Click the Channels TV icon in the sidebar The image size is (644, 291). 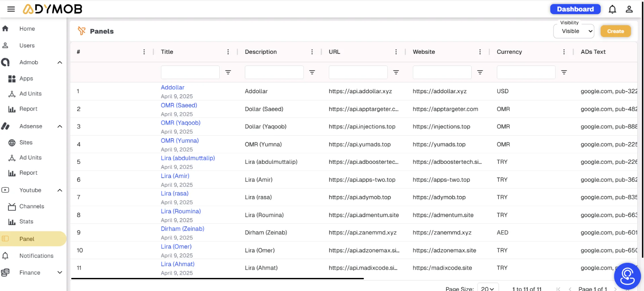pyautogui.click(x=12, y=206)
